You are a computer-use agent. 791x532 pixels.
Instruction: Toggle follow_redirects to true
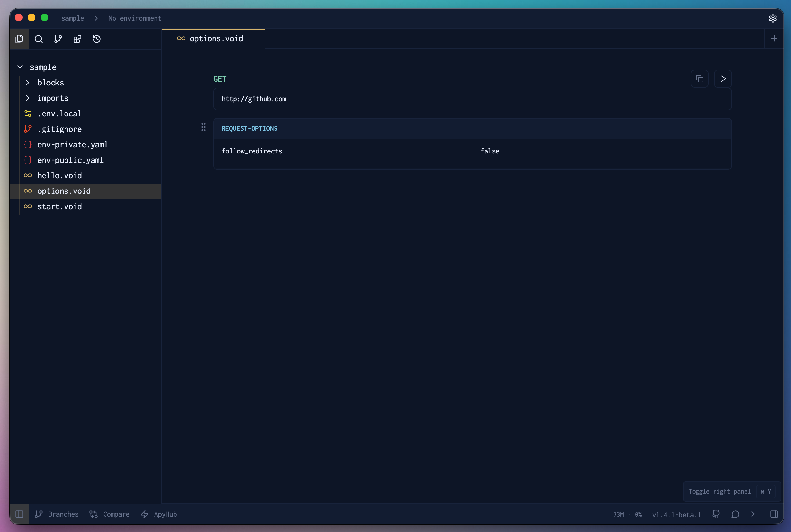click(x=490, y=151)
